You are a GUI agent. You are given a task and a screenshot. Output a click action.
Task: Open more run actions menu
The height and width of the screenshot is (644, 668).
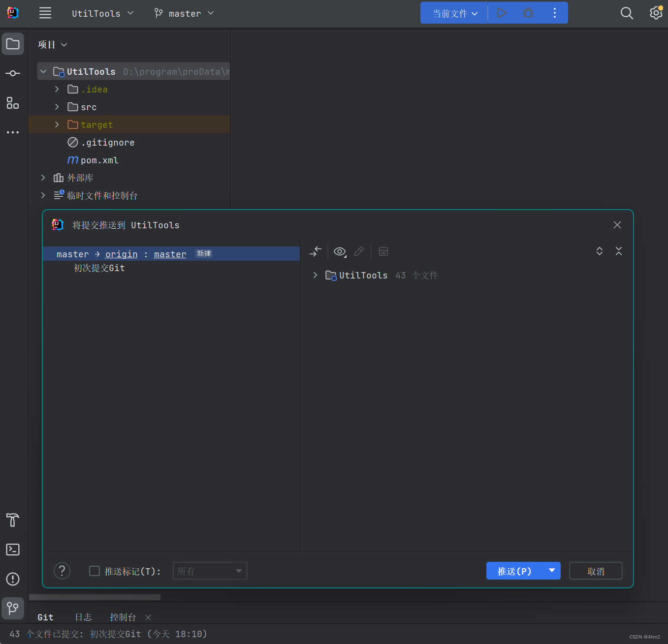point(555,13)
